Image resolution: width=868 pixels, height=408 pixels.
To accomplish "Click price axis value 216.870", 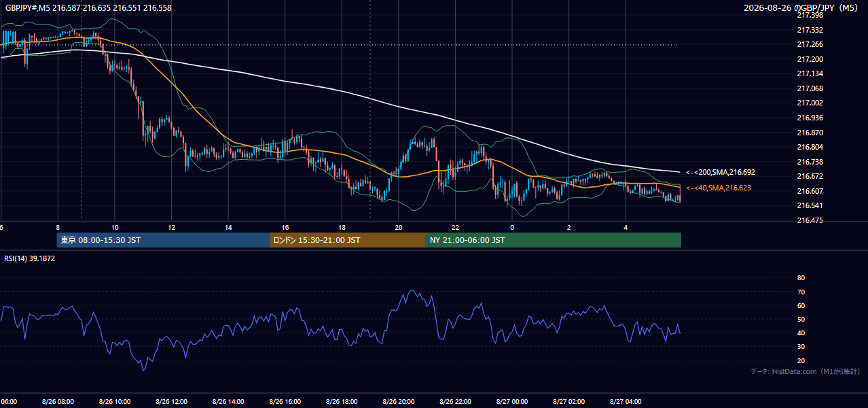I will (x=810, y=133).
